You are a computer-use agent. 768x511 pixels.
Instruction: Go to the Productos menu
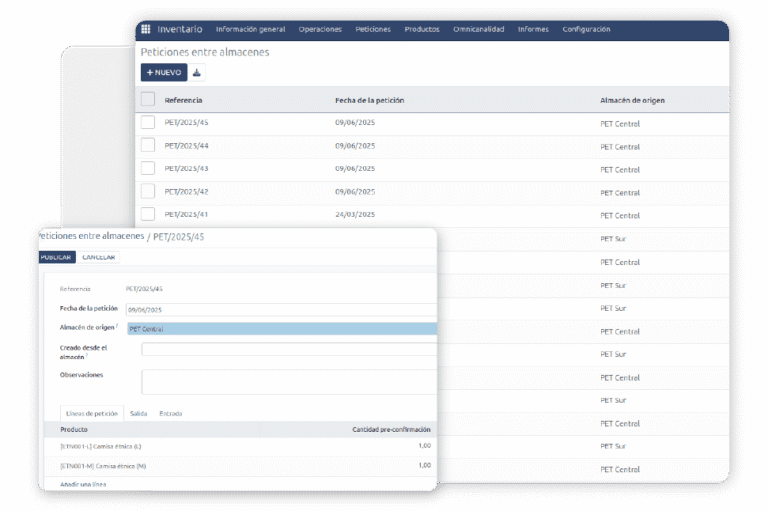[421, 29]
